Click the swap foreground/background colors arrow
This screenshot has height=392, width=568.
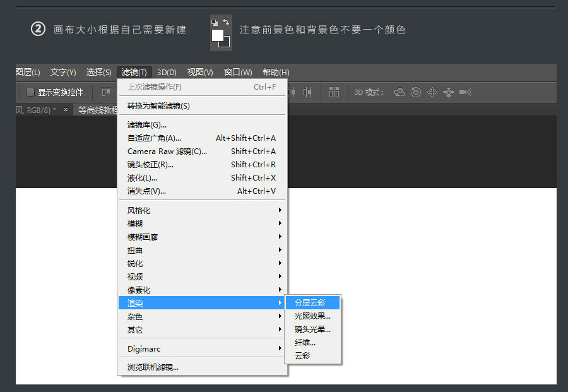[226, 22]
